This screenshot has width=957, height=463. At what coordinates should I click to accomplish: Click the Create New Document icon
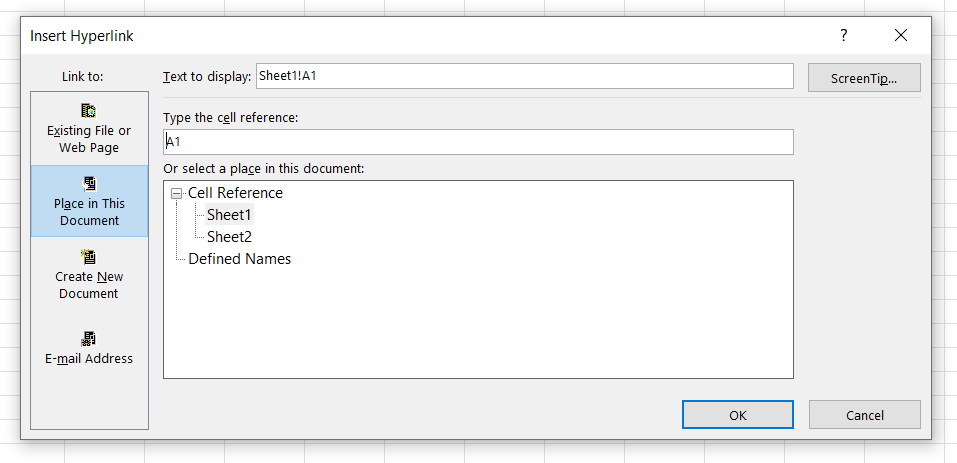[x=89, y=256]
